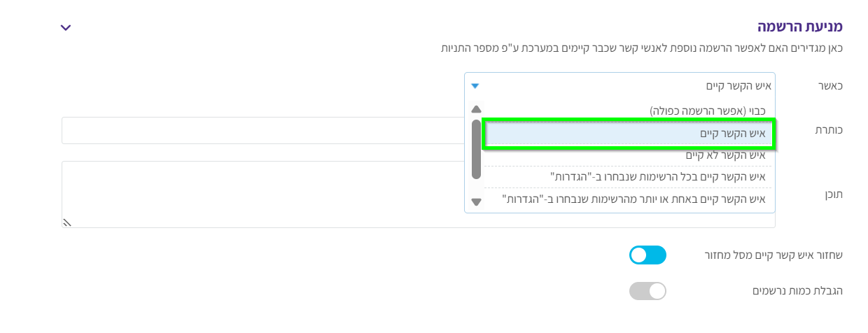868x333 pixels.
Task: Click the blue dropdown arrow of כאשר
Action: tap(475, 86)
